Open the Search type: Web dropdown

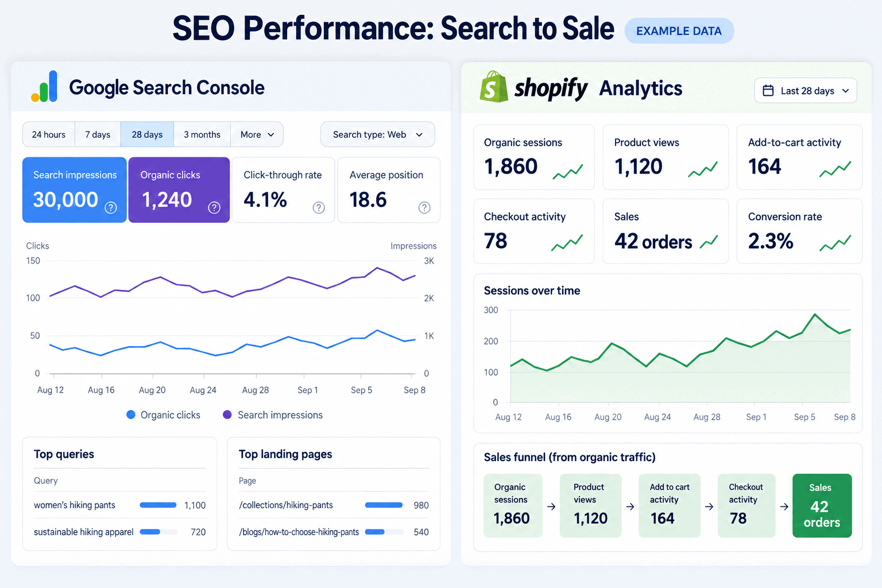[x=377, y=134]
